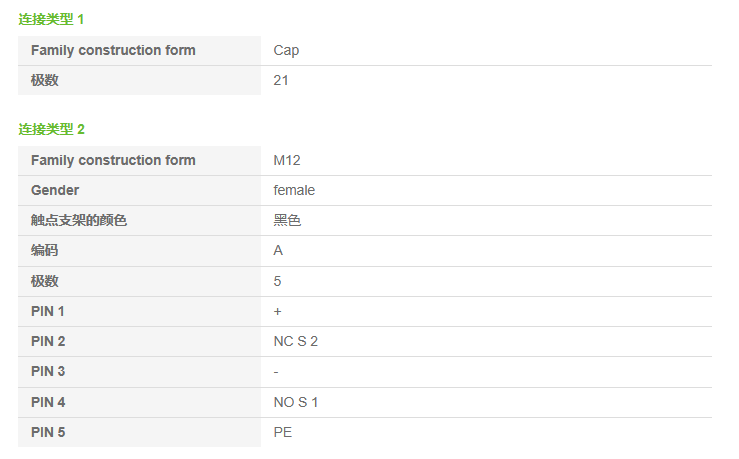
Task: Click the 编码 row label
Action: pos(45,251)
